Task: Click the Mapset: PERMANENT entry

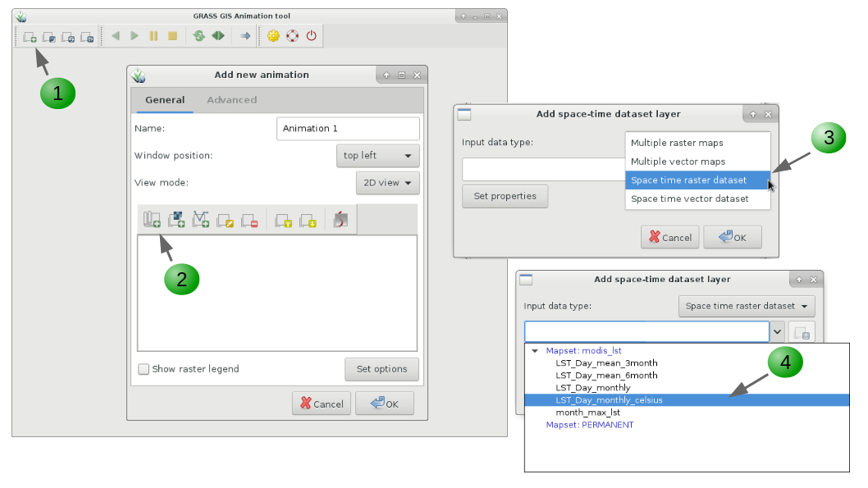Action: tap(590, 425)
